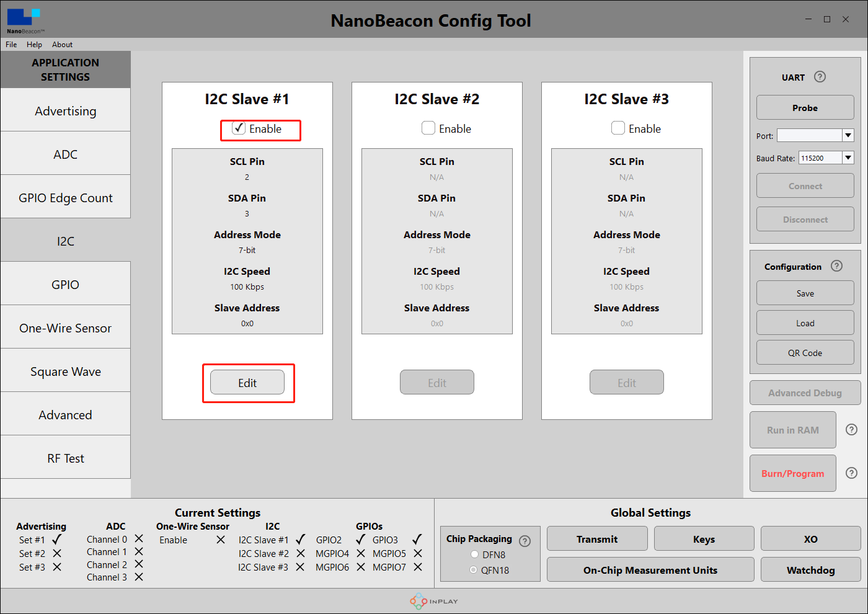Click X mark beside One-Wire Sensor Enable
Viewport: 868px width, 614px height.
[220, 540]
